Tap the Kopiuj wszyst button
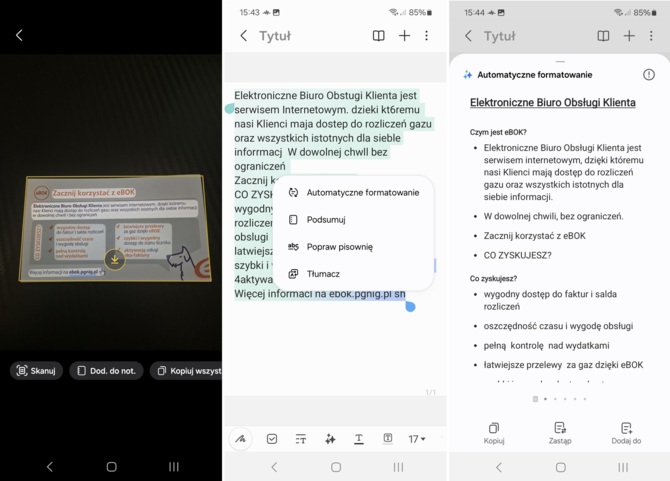Image resolution: width=670 pixels, height=481 pixels. click(x=186, y=370)
